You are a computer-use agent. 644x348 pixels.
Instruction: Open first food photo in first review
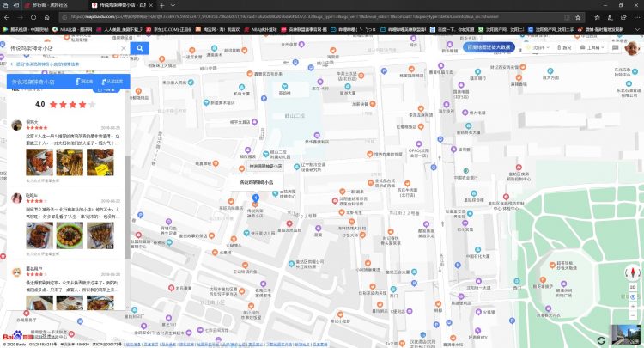point(39,162)
